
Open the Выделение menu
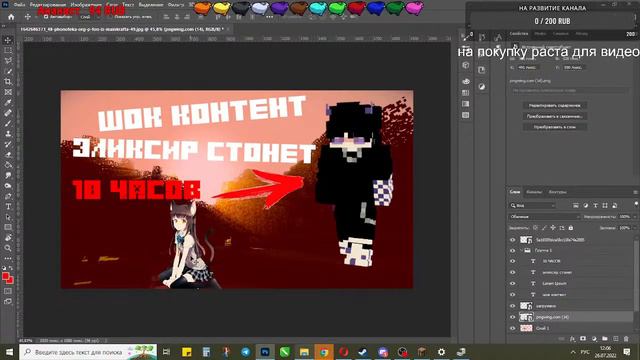tap(151, 5)
